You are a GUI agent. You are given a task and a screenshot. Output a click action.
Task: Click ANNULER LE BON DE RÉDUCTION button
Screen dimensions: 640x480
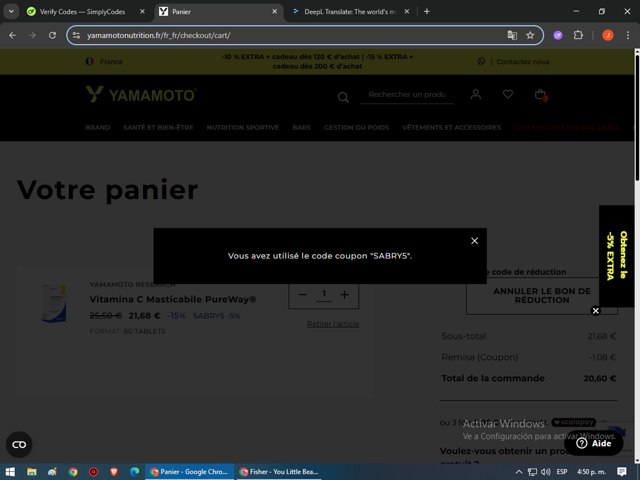click(542, 296)
